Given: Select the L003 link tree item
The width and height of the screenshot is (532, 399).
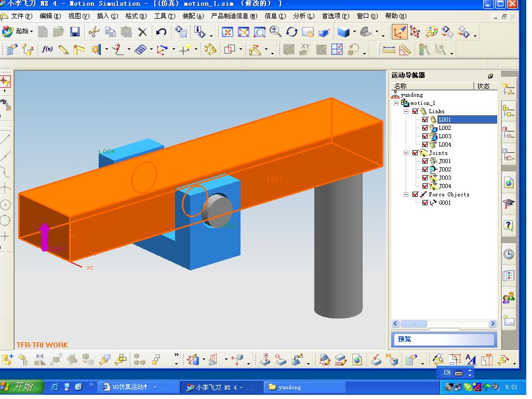Looking at the screenshot, I should [x=445, y=136].
